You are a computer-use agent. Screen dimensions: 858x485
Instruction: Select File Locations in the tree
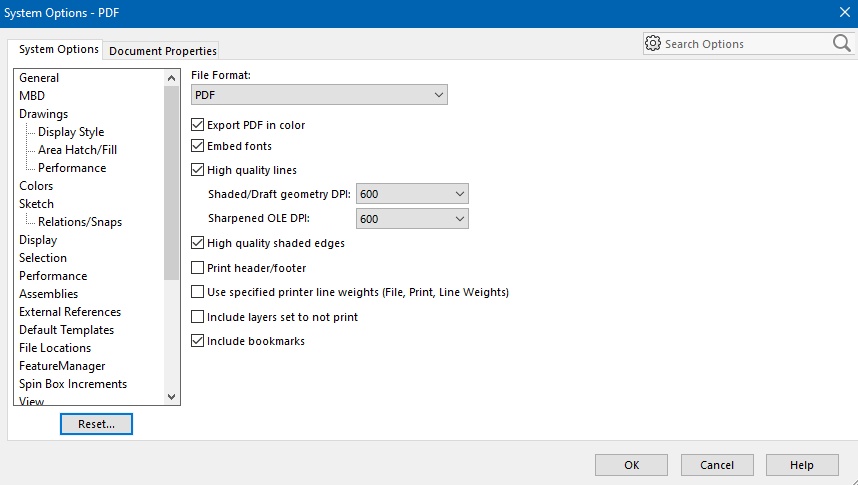click(x=55, y=348)
